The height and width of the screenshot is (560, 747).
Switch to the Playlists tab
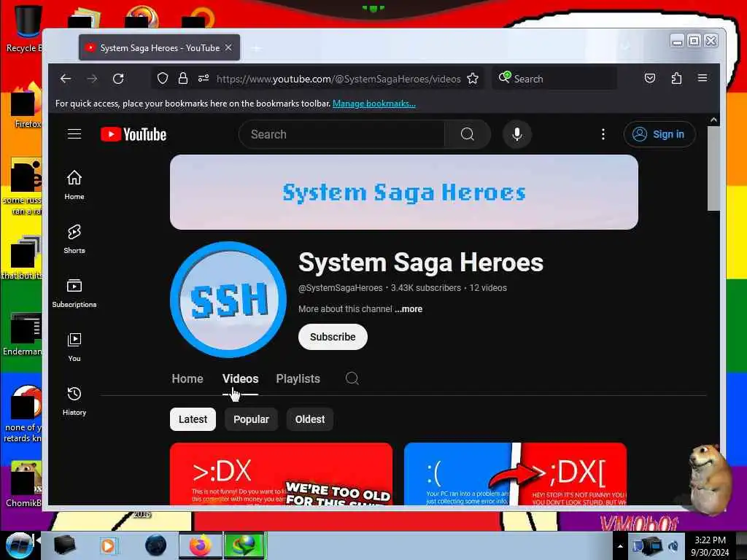click(298, 378)
